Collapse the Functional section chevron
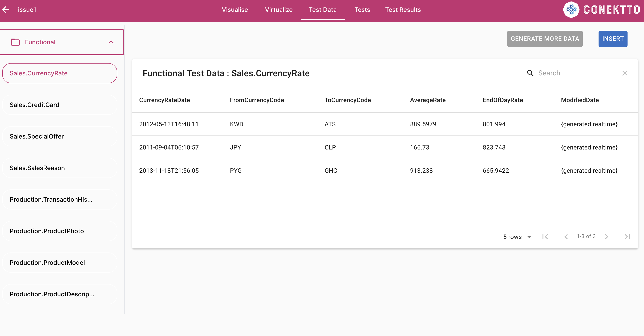Viewport: 644px width, 336px height. (x=111, y=42)
